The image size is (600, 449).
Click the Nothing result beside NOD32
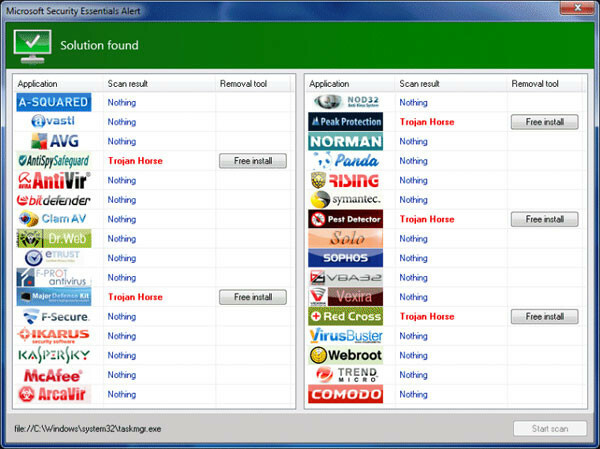coord(413,103)
